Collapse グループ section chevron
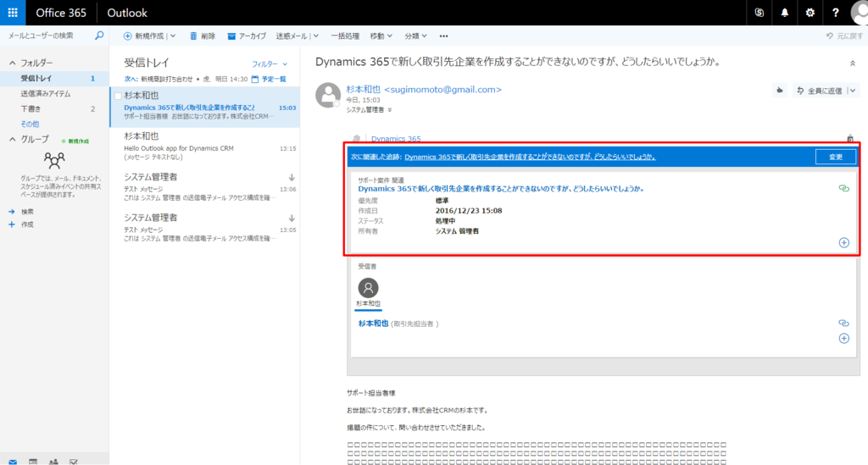The width and height of the screenshot is (868, 465). pyautogui.click(x=12, y=140)
